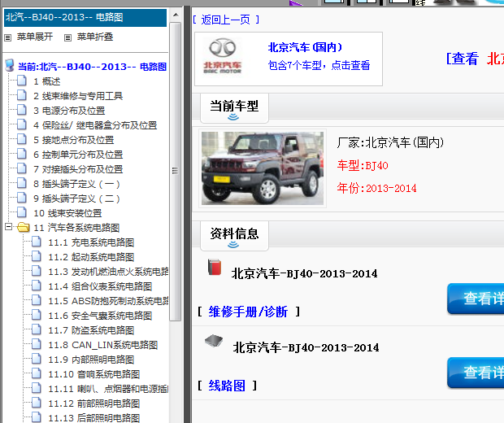Click page icon beside 9 插头端子定义（二）
The image size is (504, 423).
22,197
